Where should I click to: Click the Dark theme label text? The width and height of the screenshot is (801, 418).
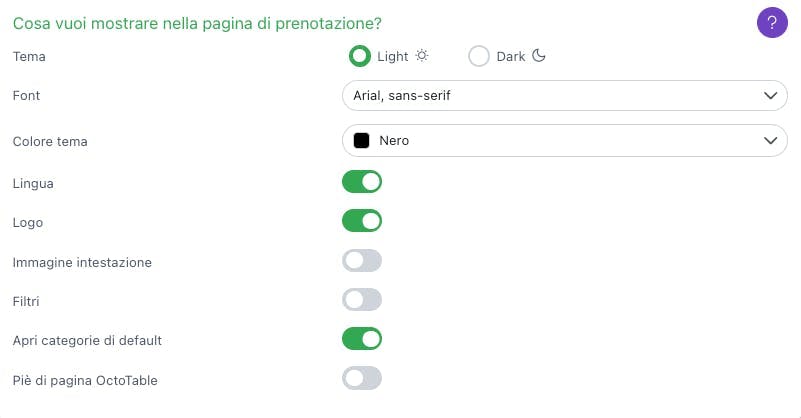511,56
